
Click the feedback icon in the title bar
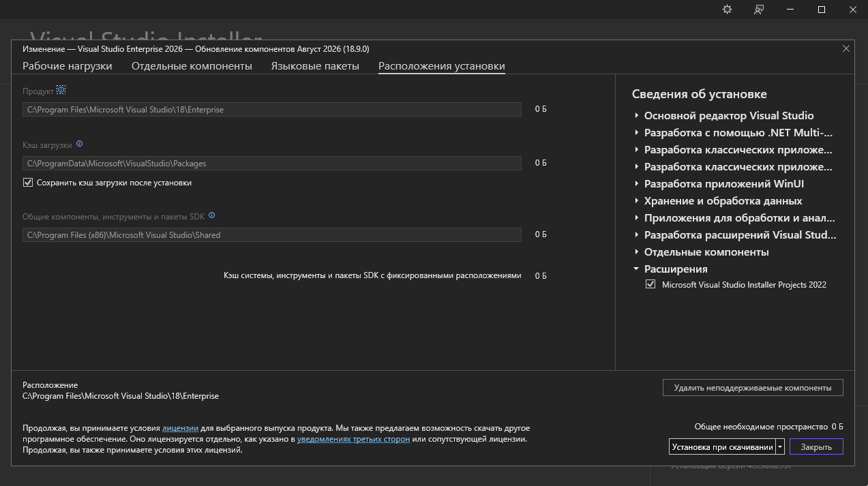pyautogui.click(x=759, y=10)
